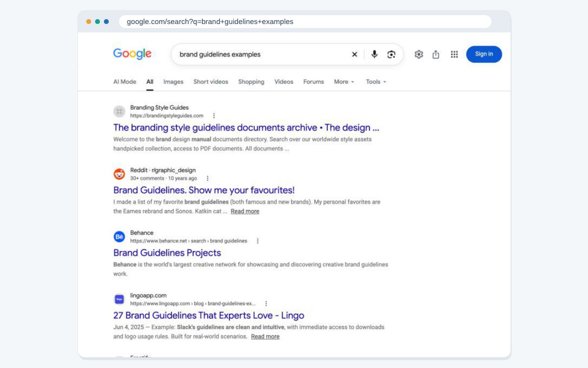588x368 pixels.
Task: Open options menu for Reddit result
Action: 207,179
